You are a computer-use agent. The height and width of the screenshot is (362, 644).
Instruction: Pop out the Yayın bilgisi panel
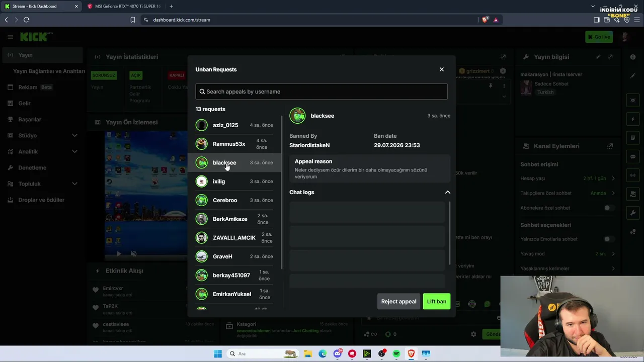point(610,57)
